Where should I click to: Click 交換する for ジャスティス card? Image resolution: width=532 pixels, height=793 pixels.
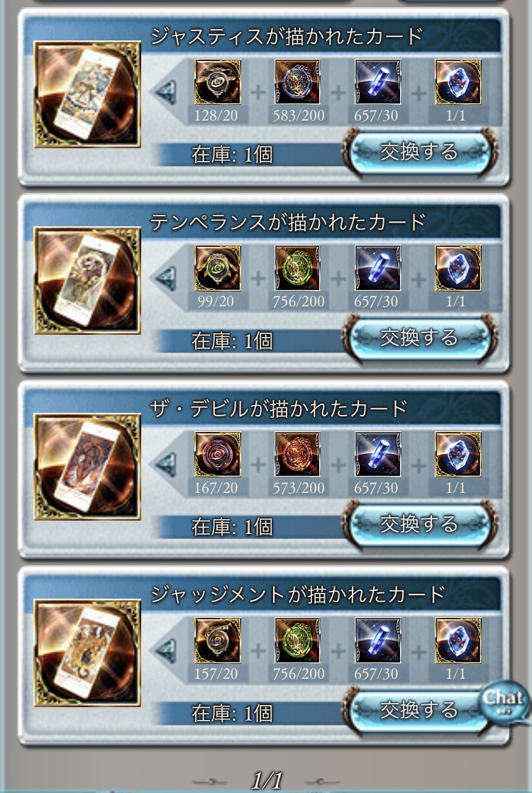pos(420,152)
